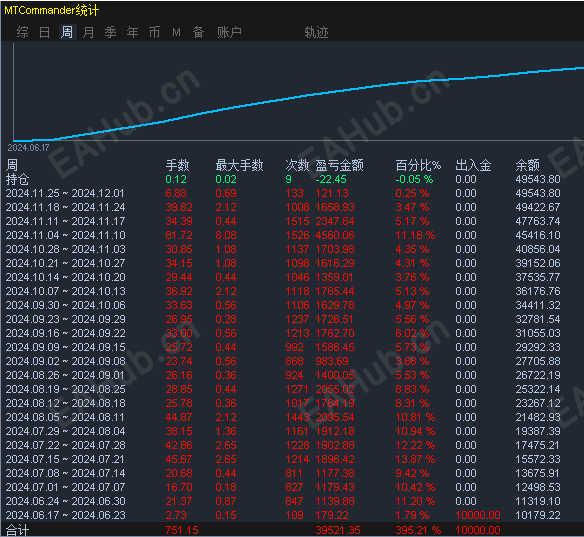Switch to the 备 notes tab
Viewport: 584px width, 537px height.
coord(199,32)
